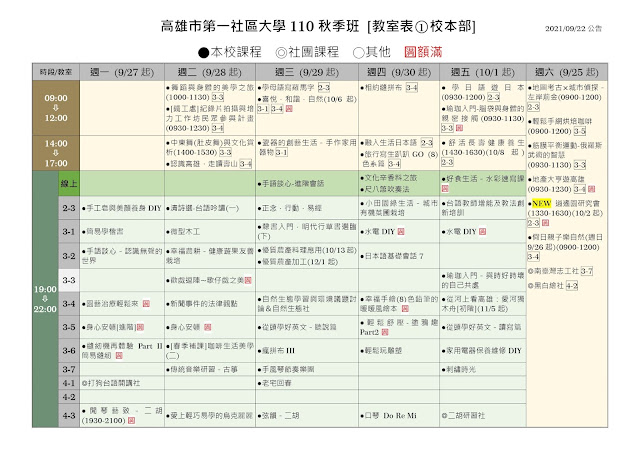The width and height of the screenshot is (640, 452).
Task: Click the ●本校課程 legend entry
Action: click(x=230, y=52)
